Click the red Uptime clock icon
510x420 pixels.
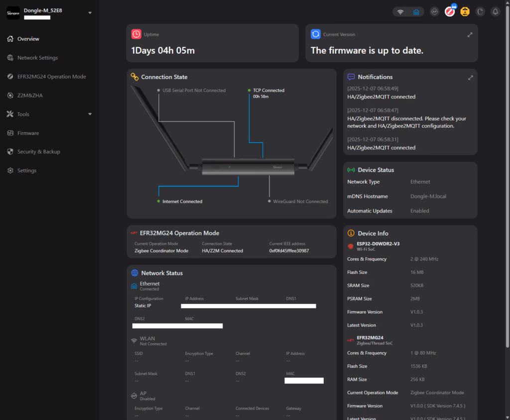(136, 34)
